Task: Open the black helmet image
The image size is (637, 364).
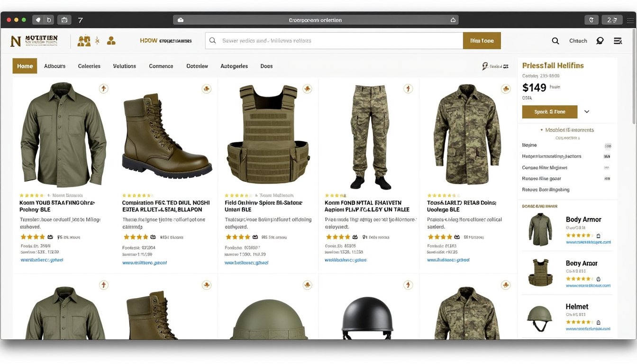Action: 368,318
